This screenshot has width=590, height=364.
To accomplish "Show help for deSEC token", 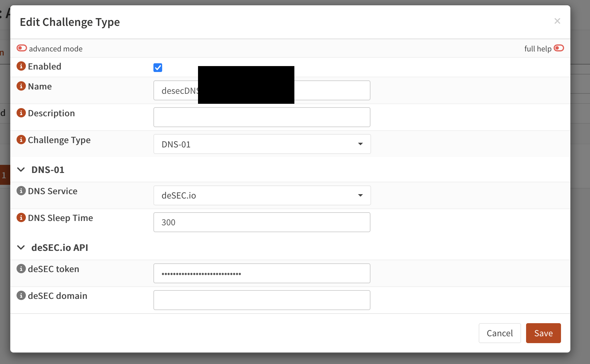I will [21, 269].
